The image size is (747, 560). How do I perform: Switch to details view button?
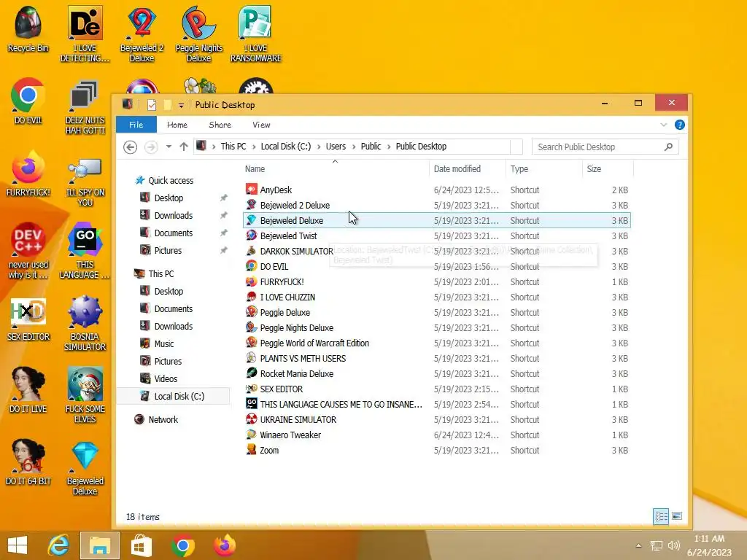tap(661, 516)
